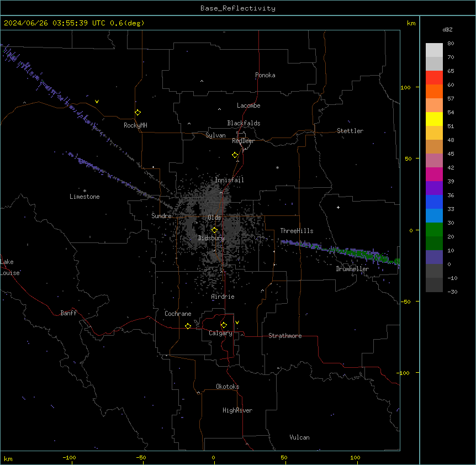
Task: Click the yellow V marker northwest of RockyMH
Action: [97, 102]
